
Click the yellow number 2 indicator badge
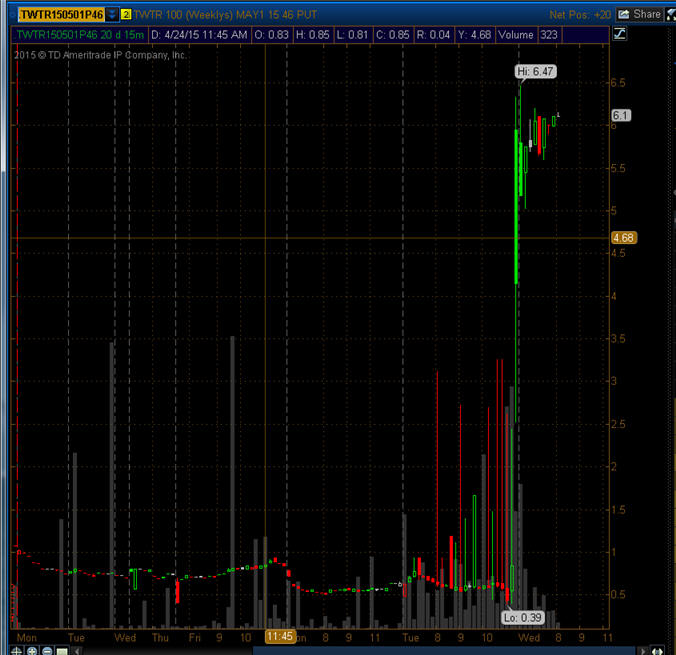[125, 14]
